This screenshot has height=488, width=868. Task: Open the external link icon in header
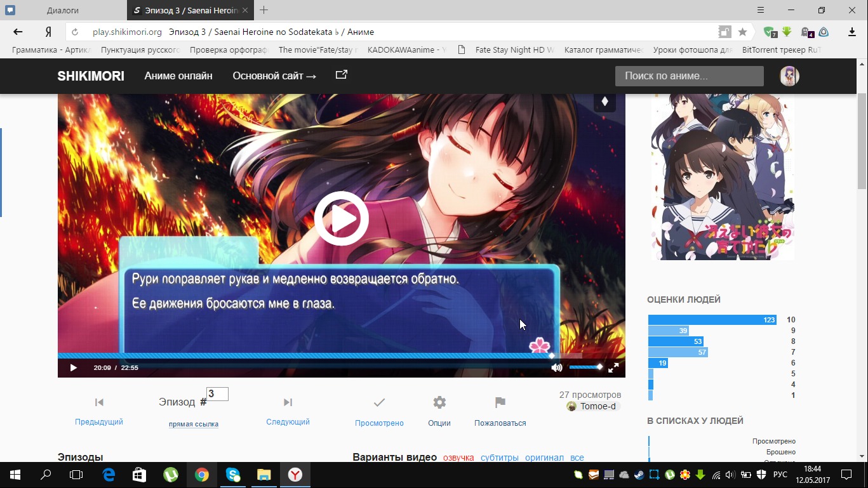[342, 75]
